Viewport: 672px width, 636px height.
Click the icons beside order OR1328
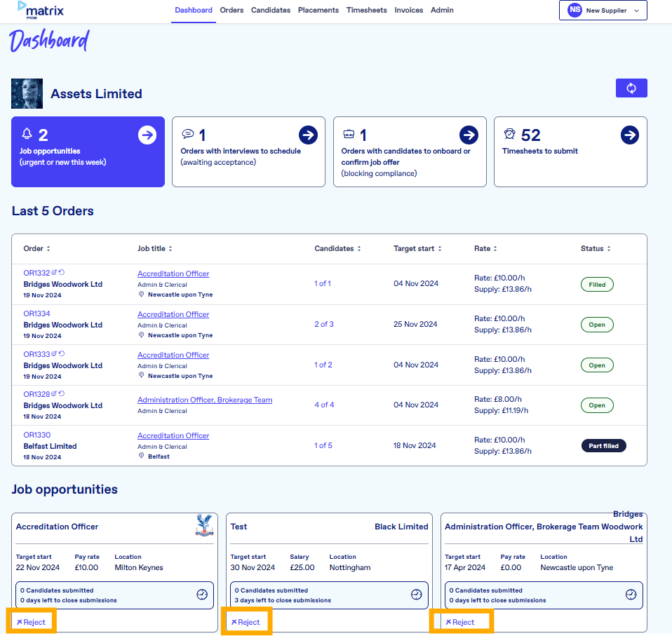pyautogui.click(x=58, y=393)
